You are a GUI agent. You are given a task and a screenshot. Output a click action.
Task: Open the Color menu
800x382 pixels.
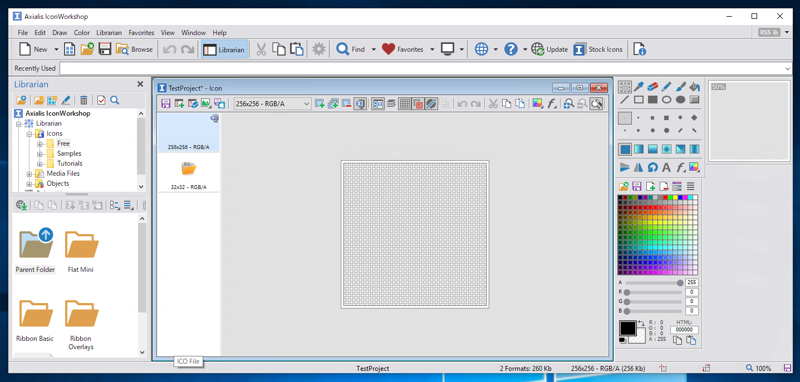(x=82, y=33)
